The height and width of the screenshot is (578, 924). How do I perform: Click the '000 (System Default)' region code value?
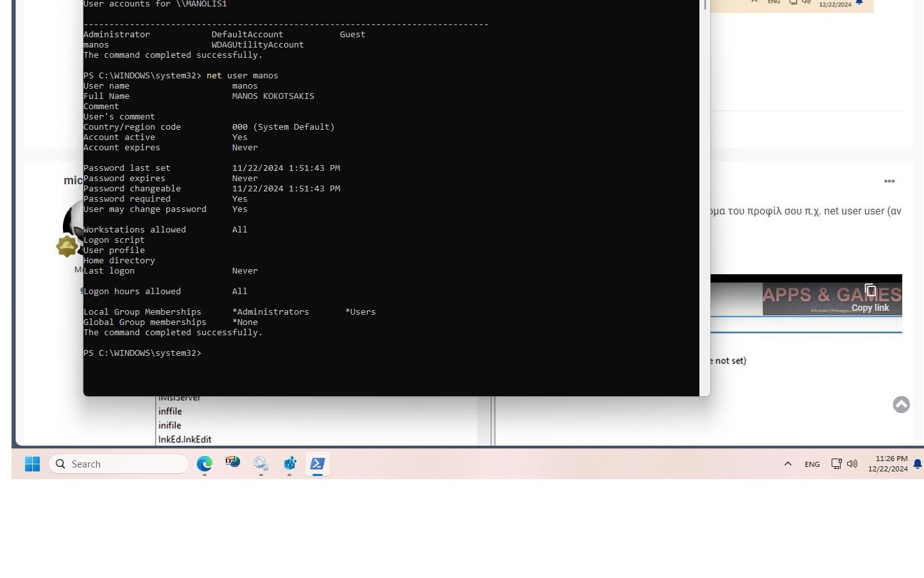tap(284, 127)
